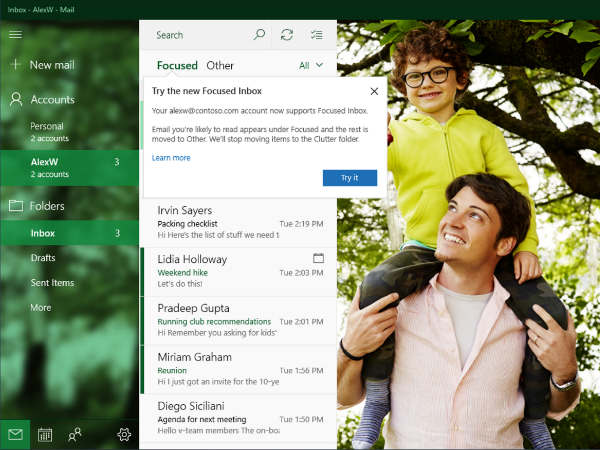Open Irvin Sayers Packing checklist email
Viewport: 600px width, 450px height.
pyautogui.click(x=239, y=223)
